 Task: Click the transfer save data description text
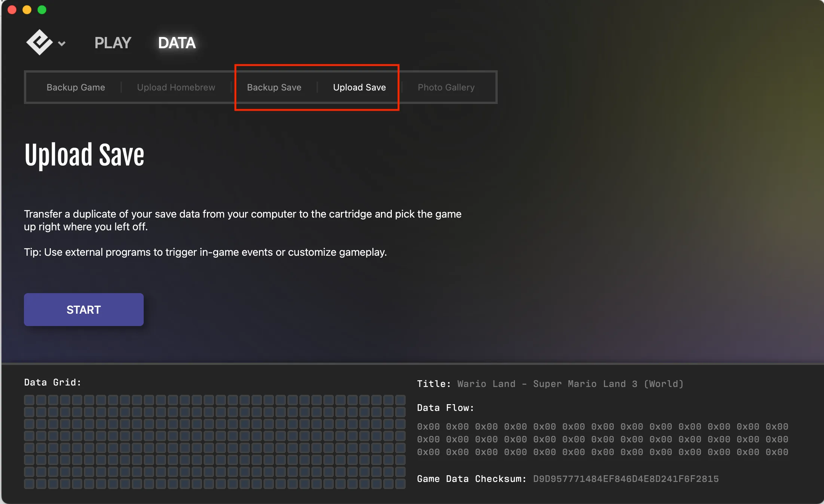[242, 220]
